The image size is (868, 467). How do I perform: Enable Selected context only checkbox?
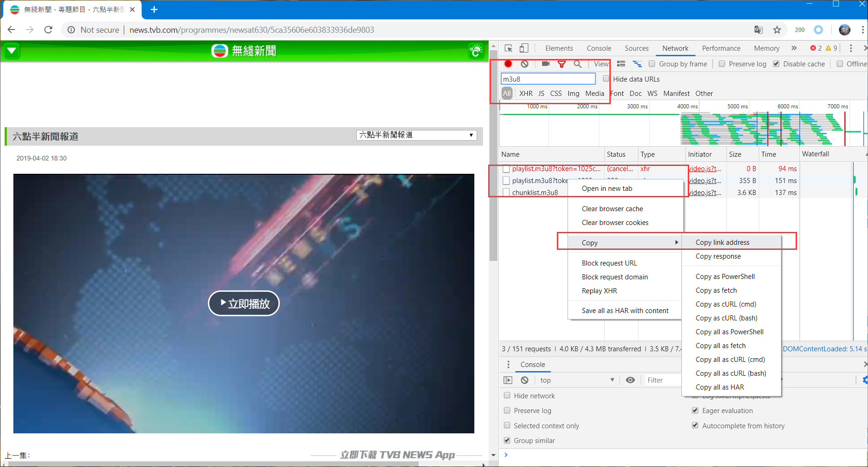click(507, 426)
